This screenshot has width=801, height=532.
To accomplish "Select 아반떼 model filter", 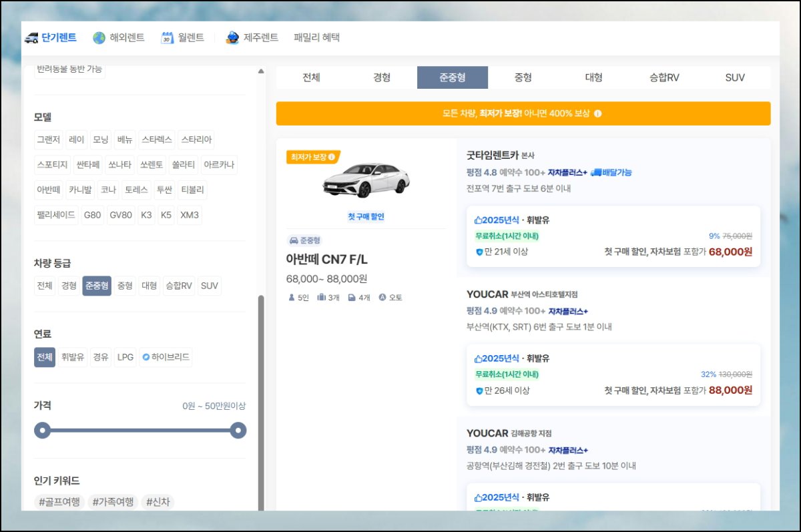I will (49, 190).
